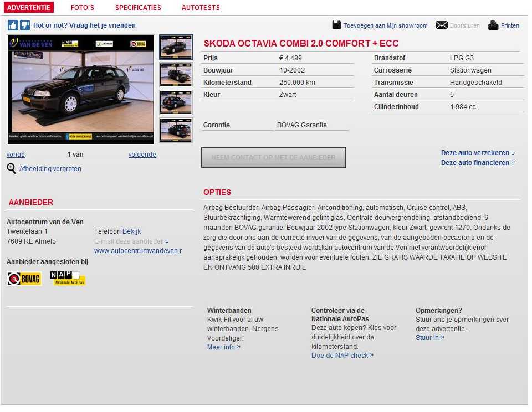This screenshot has height=412, width=532.
Task: Select the third car thumbnail
Action: click(x=176, y=102)
